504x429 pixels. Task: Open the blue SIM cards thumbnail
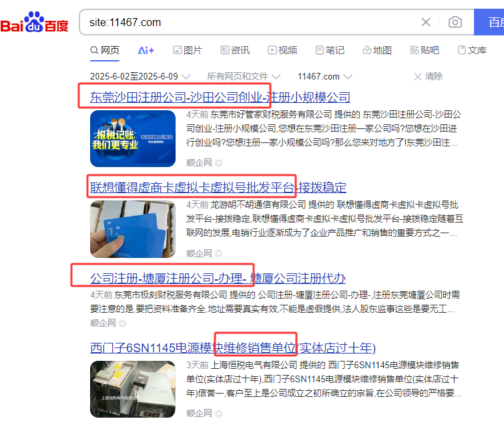[x=133, y=229]
